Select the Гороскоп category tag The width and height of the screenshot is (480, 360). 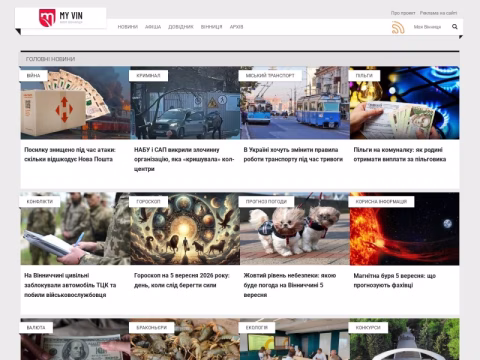coord(148,201)
